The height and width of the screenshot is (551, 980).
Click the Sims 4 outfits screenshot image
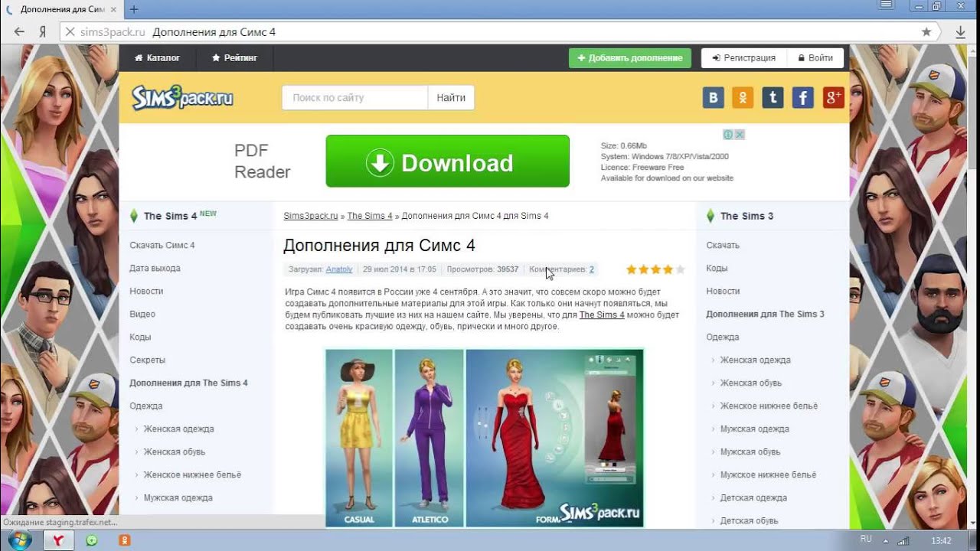485,438
